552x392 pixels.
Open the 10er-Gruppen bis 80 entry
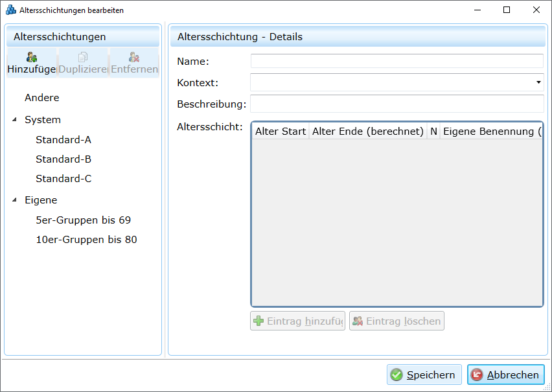(x=86, y=240)
